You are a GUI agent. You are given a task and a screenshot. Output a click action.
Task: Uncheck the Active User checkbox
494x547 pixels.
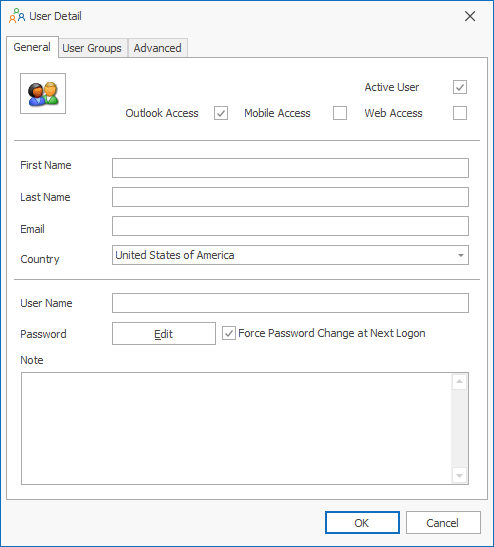[x=460, y=87]
